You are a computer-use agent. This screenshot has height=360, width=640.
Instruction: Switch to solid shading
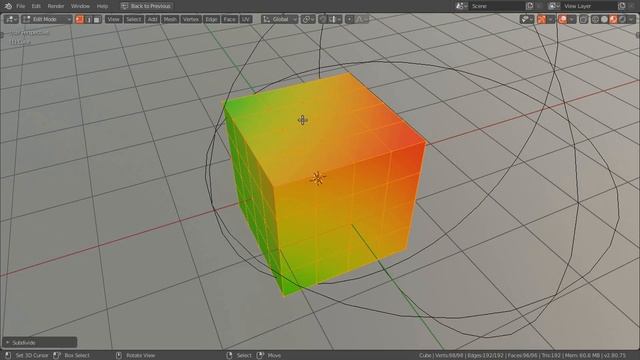coord(604,19)
